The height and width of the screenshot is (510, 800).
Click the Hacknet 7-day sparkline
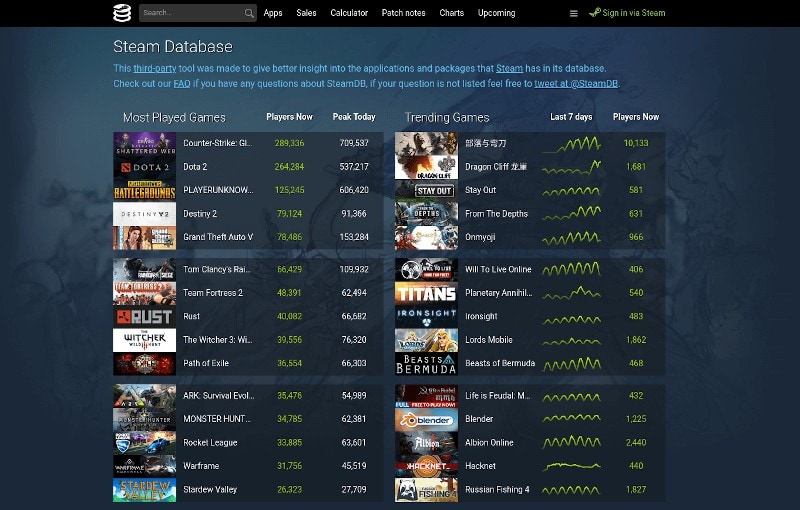(x=571, y=466)
